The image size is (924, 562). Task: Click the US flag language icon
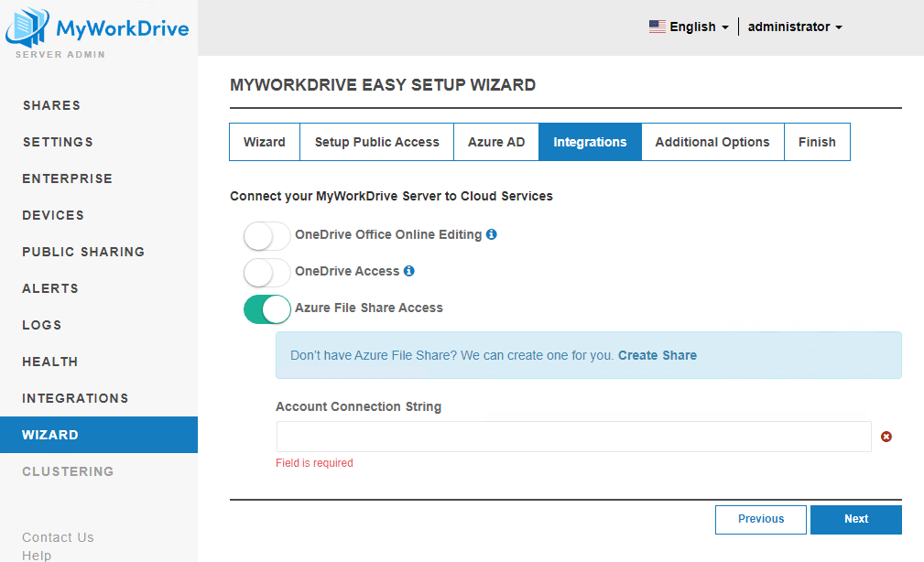tap(657, 27)
